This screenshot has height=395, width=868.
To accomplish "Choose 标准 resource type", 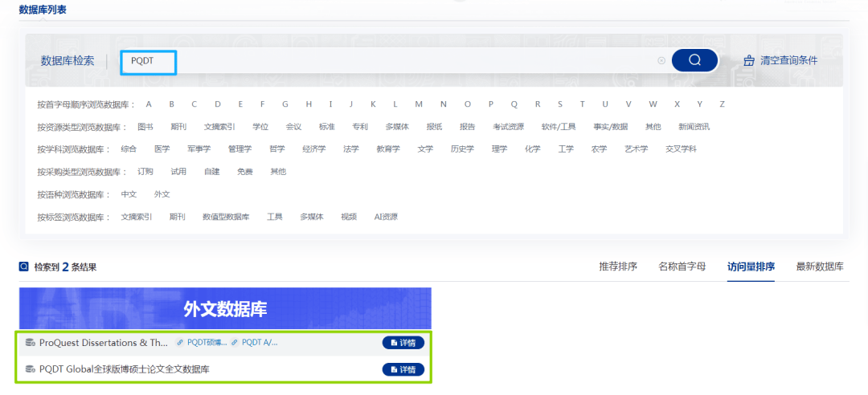I will tap(326, 127).
